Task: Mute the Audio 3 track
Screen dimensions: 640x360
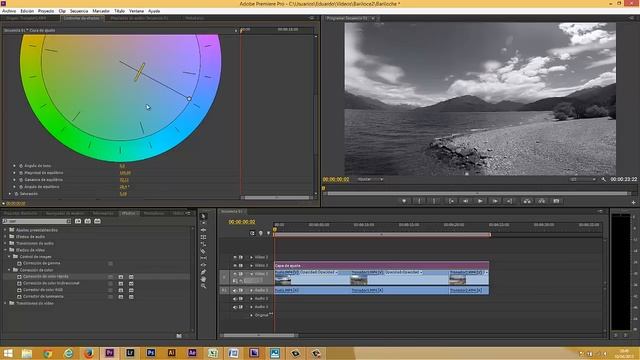Action: [235, 307]
